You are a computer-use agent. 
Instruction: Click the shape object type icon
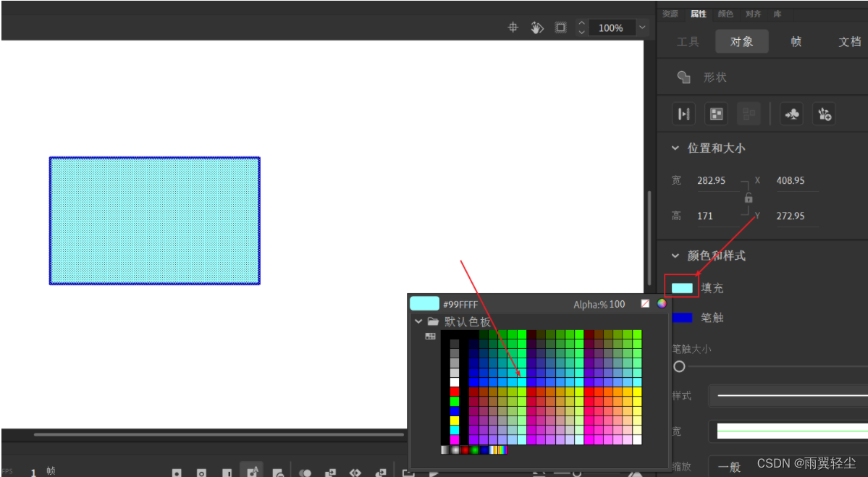(683, 77)
